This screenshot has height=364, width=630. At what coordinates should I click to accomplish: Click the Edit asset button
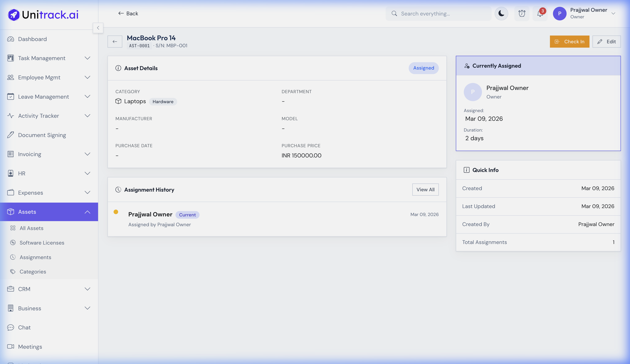(x=606, y=42)
